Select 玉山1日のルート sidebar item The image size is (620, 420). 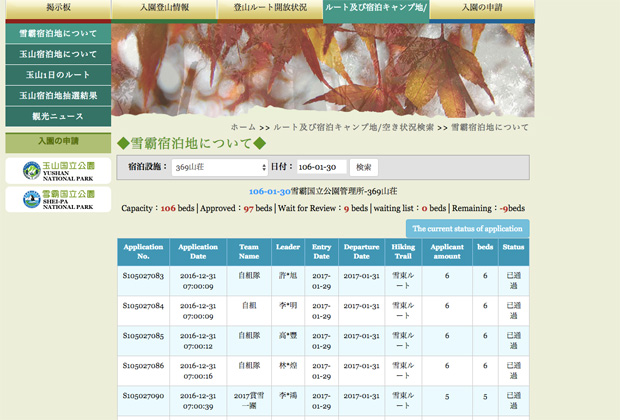59,75
